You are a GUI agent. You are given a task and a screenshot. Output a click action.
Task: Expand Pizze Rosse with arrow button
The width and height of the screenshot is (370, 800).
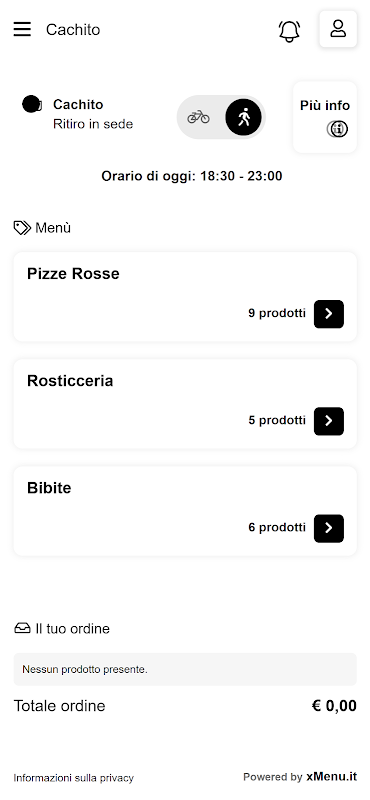(329, 314)
